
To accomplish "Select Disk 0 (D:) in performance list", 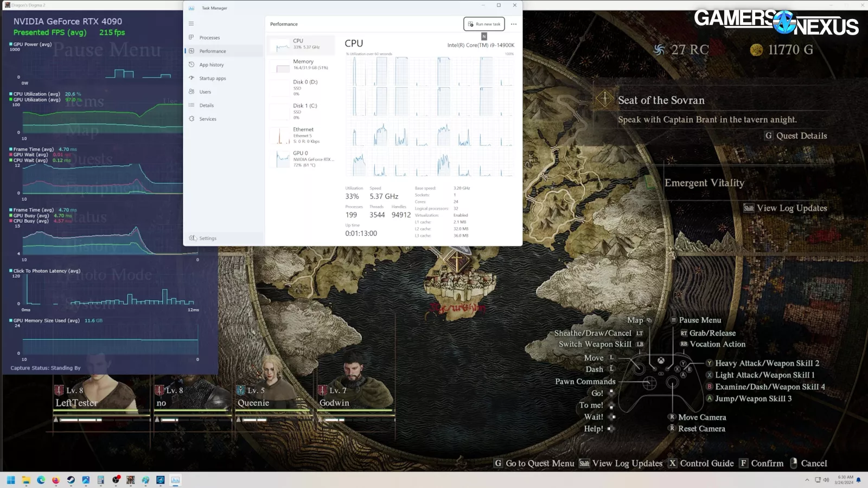I will [302, 87].
